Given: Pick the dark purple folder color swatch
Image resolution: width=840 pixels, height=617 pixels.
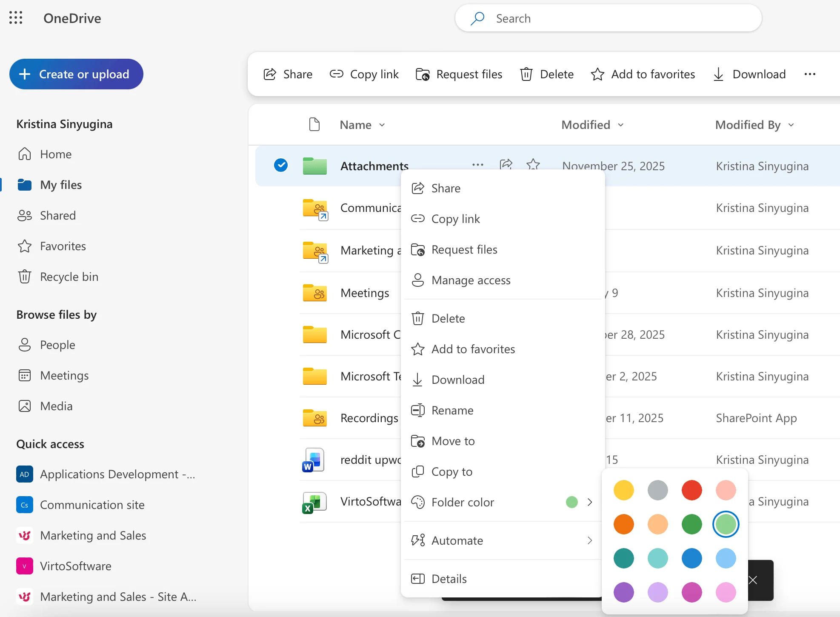Looking at the screenshot, I should tap(624, 592).
